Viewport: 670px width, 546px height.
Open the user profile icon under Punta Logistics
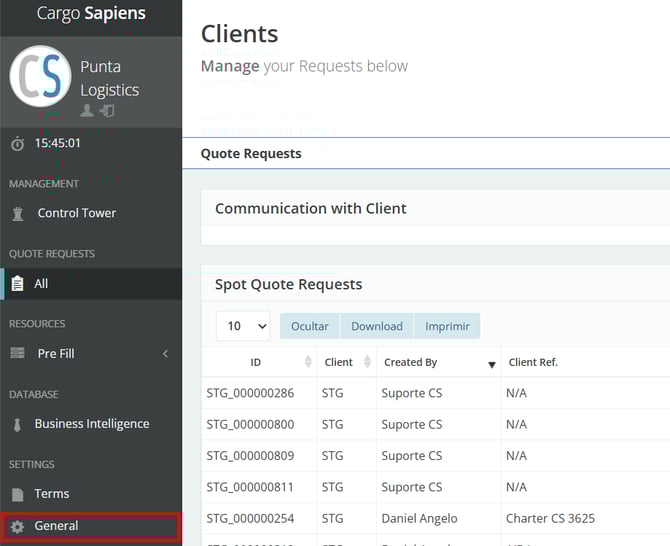coord(87,111)
